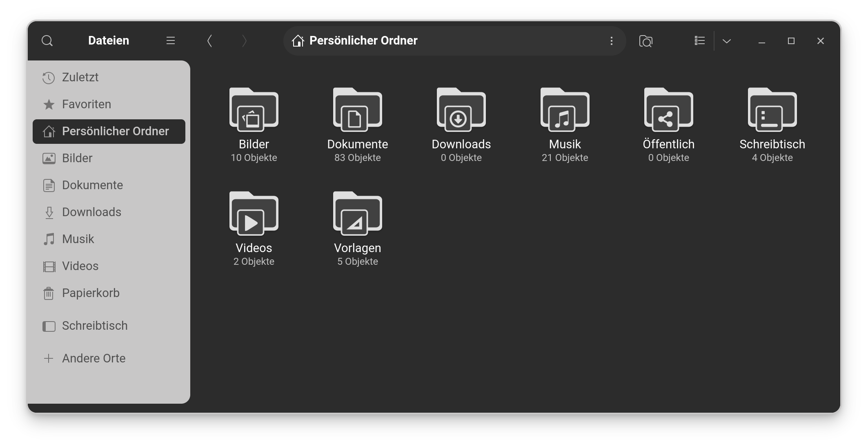Open Musik in the sidebar
This screenshot has height=447, width=868.
pos(109,239)
